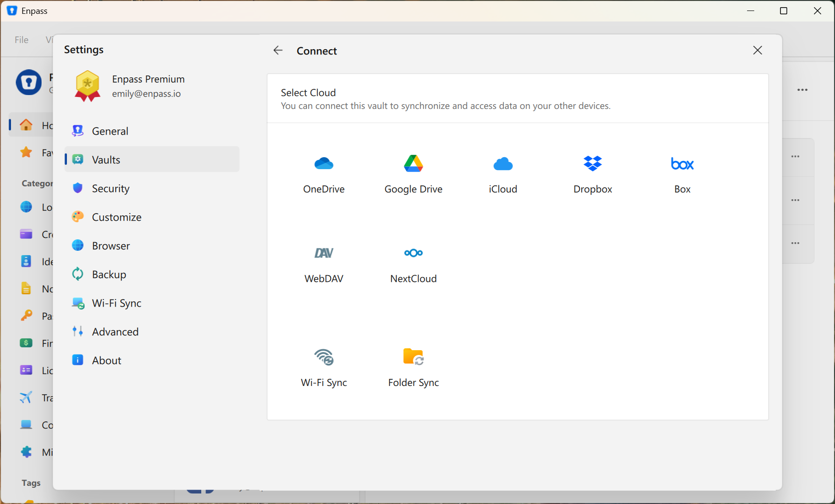Click the Note category icon
Viewport: 835px width, 504px height.
click(26, 289)
